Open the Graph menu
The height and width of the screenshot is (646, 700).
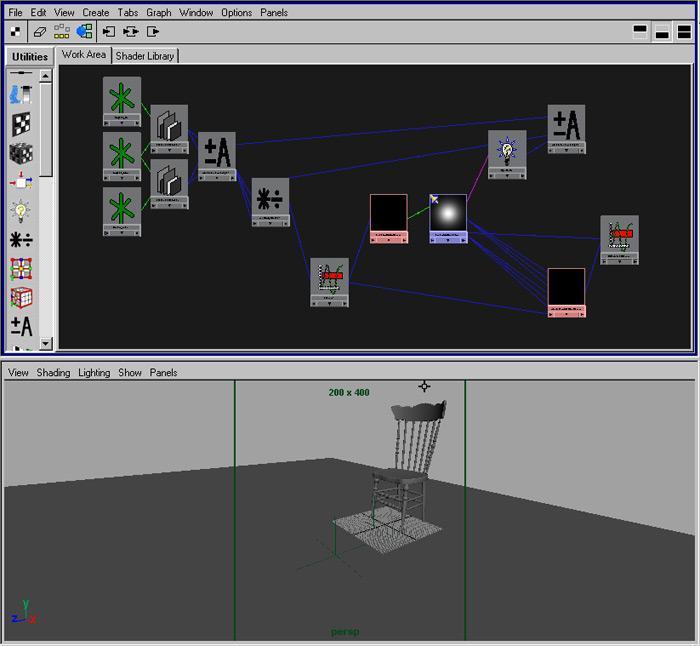coord(159,13)
